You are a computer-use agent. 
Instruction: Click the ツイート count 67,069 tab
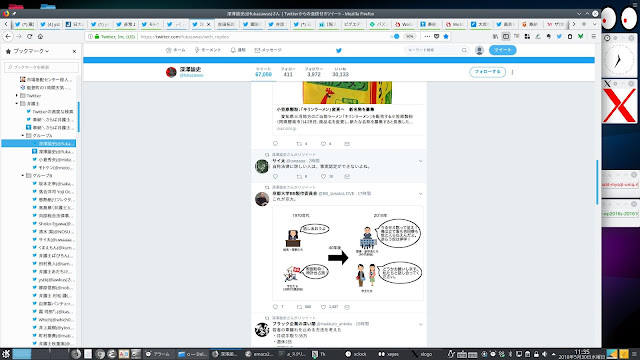263,72
